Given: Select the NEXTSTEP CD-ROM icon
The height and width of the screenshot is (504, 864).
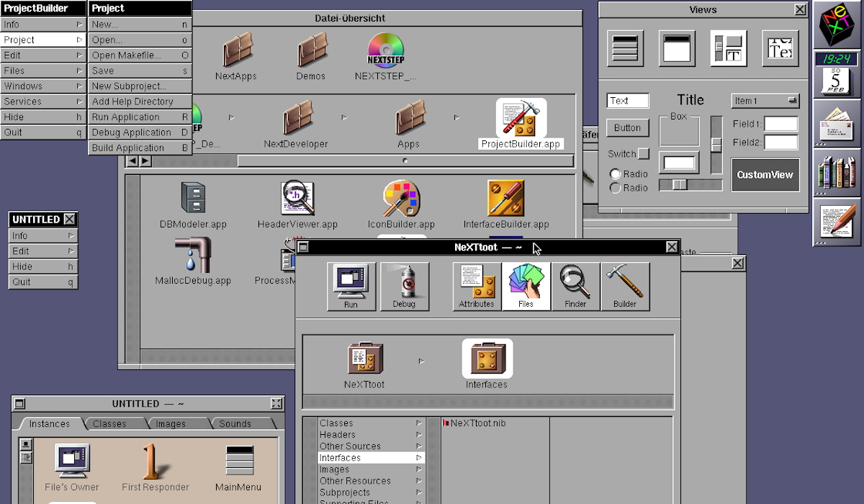Looking at the screenshot, I should tap(386, 50).
